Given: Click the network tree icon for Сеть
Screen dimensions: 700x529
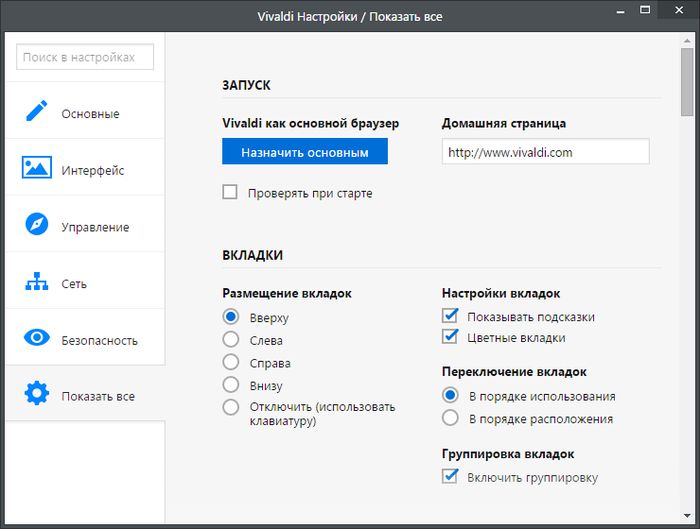Looking at the screenshot, I should [x=37, y=283].
